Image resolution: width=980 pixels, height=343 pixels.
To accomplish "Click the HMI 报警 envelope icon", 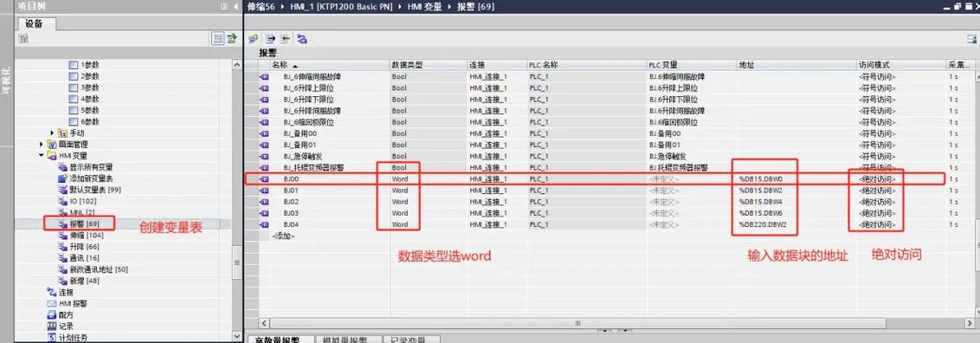I will coord(53,303).
